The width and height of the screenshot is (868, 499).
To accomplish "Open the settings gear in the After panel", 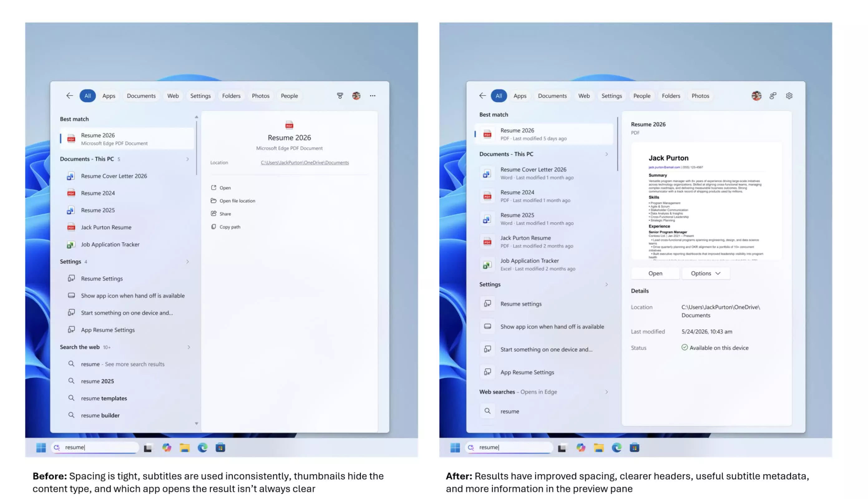I will pyautogui.click(x=789, y=96).
